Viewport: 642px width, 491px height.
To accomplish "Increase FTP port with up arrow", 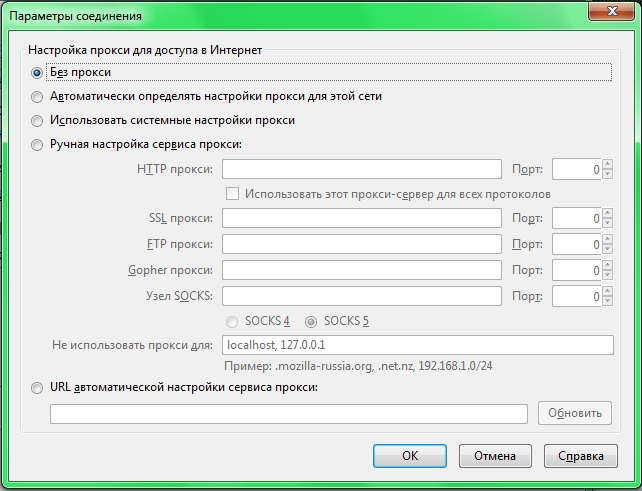I will click(x=608, y=239).
